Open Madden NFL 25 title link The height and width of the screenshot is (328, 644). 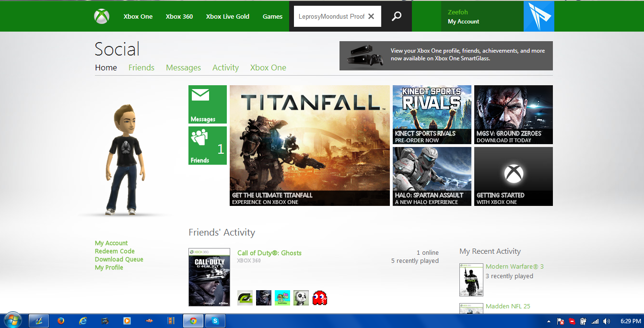click(x=508, y=306)
